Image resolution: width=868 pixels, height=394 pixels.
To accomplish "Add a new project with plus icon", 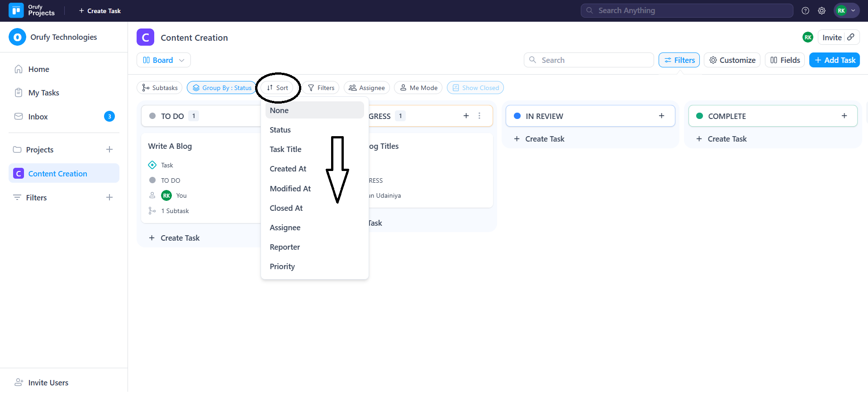I will (109, 150).
